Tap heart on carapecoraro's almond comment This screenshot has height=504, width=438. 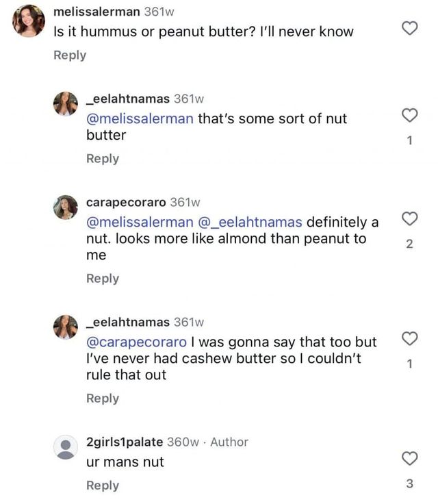click(409, 219)
